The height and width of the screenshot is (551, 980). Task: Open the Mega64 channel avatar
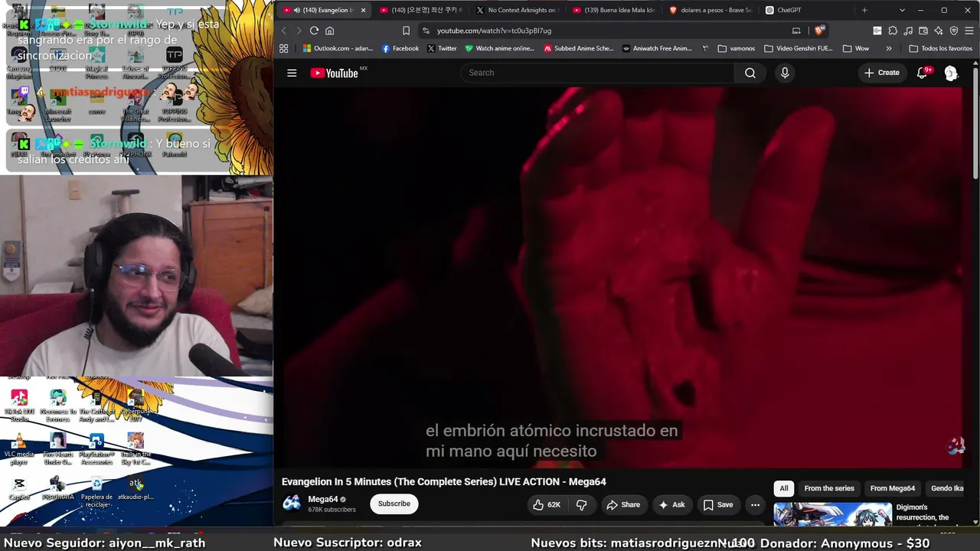pyautogui.click(x=292, y=503)
